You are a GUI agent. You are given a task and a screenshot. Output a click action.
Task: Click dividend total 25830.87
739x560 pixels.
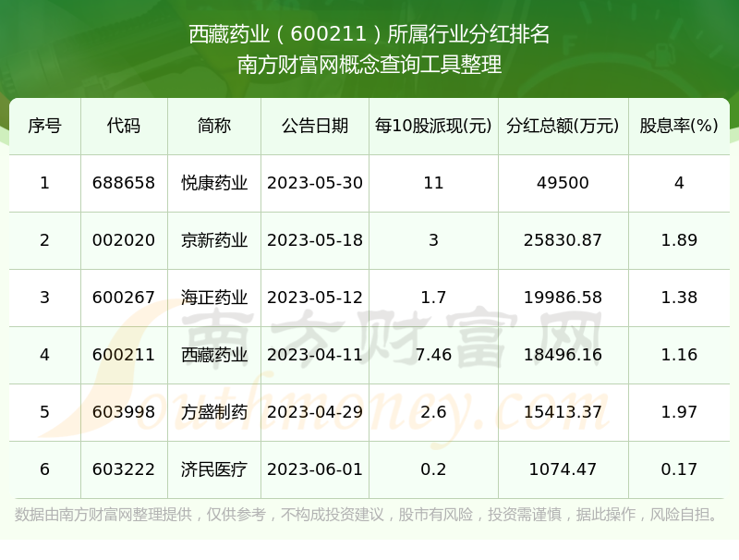(563, 240)
